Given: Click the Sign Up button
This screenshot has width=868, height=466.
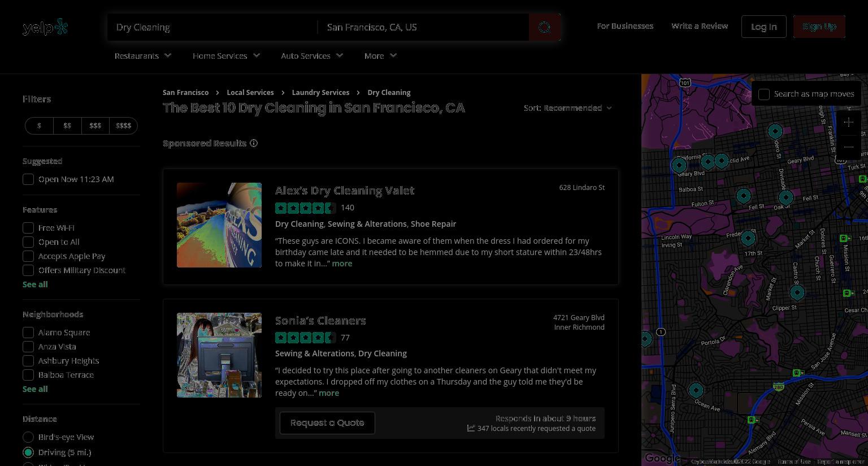Looking at the screenshot, I should point(819,27).
